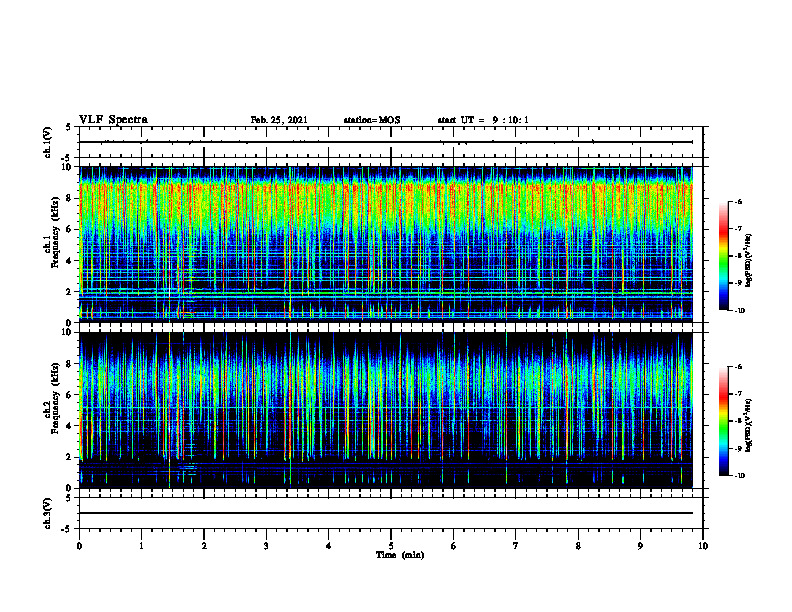Click the "8" kHz tick label on ch.1
This screenshot has height=612, width=792.
tap(70, 198)
